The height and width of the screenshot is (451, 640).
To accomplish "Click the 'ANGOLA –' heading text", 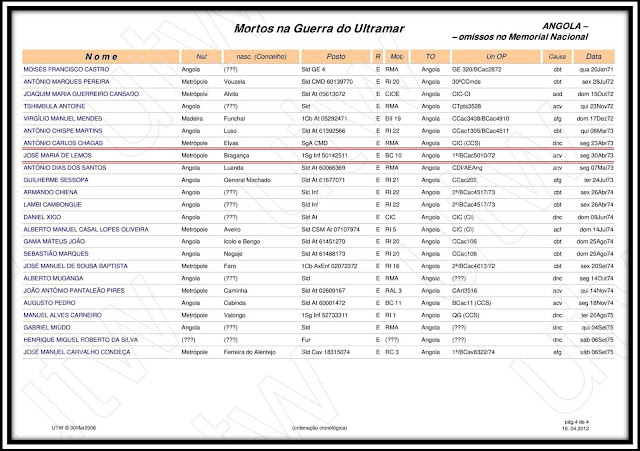I will 565,26.
